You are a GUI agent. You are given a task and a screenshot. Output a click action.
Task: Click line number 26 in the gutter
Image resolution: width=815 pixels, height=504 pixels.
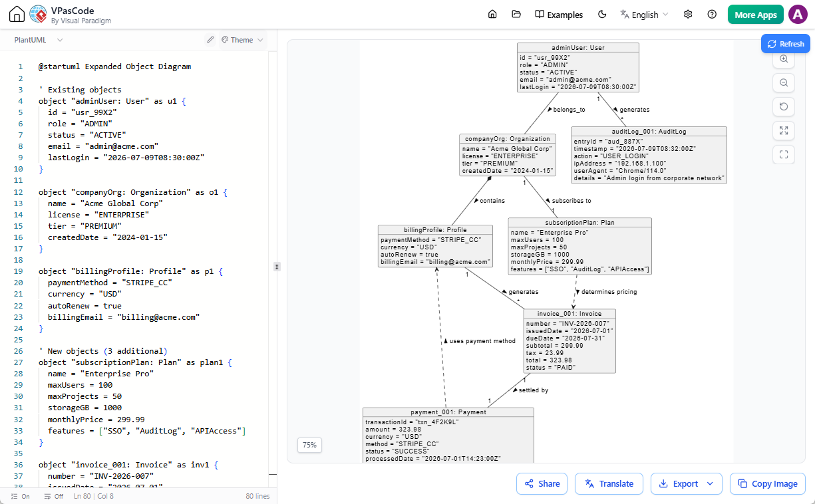click(19, 351)
